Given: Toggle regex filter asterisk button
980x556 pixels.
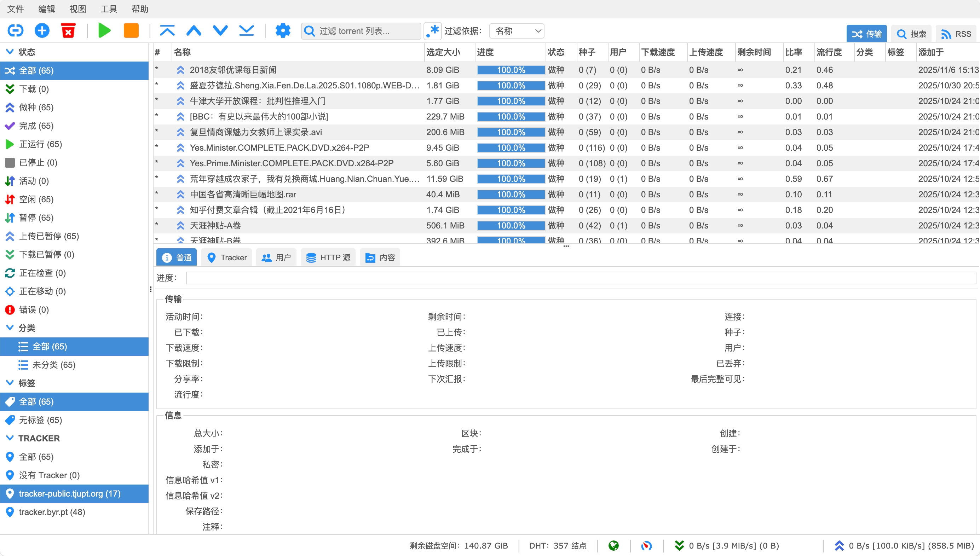Looking at the screenshot, I should pos(433,30).
